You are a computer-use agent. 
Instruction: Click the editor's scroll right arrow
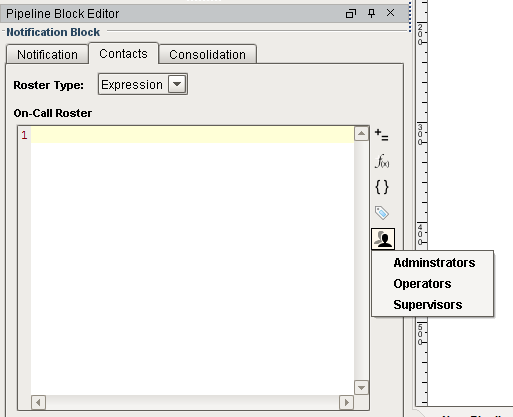tap(346, 402)
